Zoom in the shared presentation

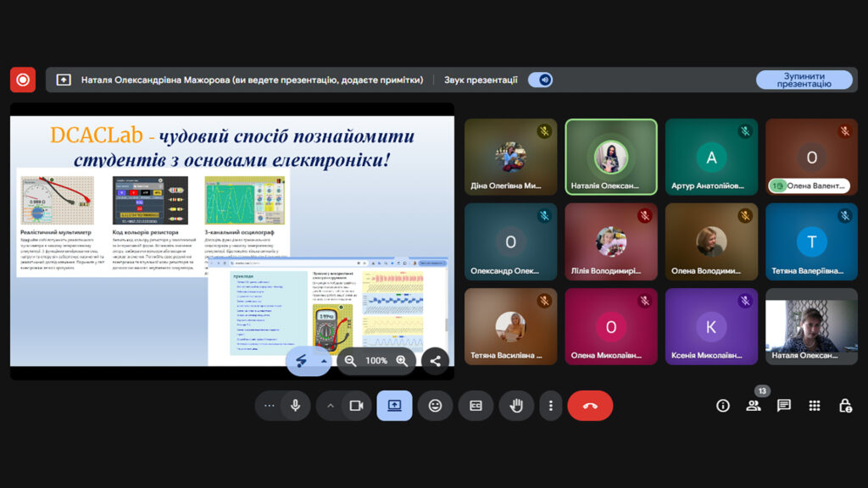pos(402,361)
